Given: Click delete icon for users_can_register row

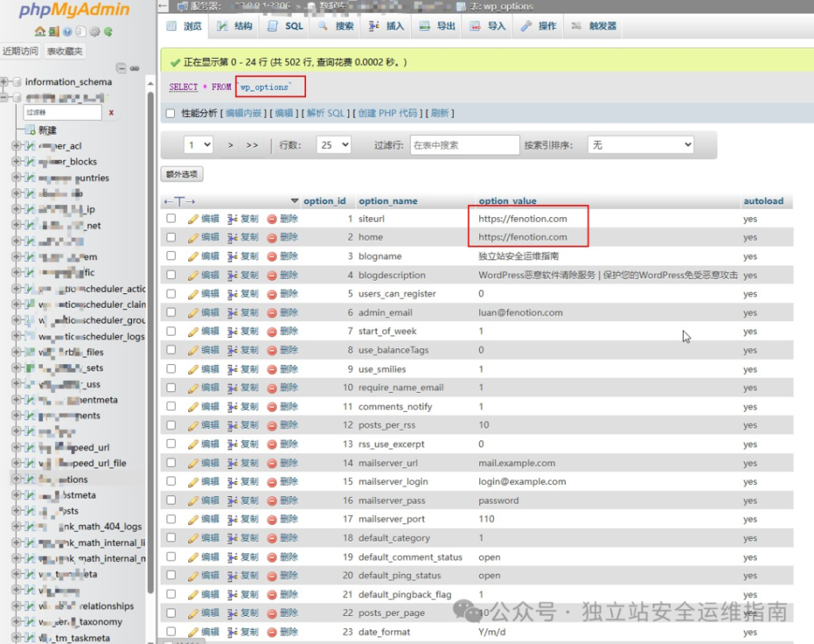Looking at the screenshot, I should pos(272,294).
